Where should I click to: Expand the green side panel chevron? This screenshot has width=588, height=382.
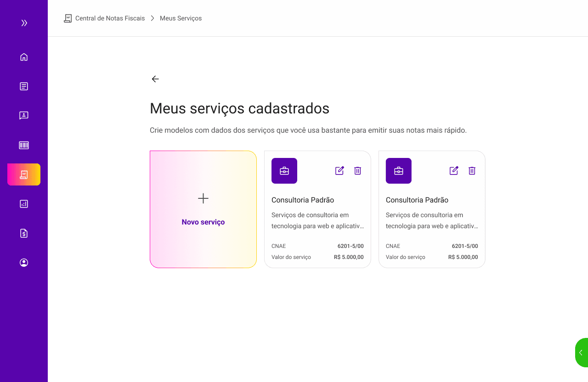click(x=581, y=353)
